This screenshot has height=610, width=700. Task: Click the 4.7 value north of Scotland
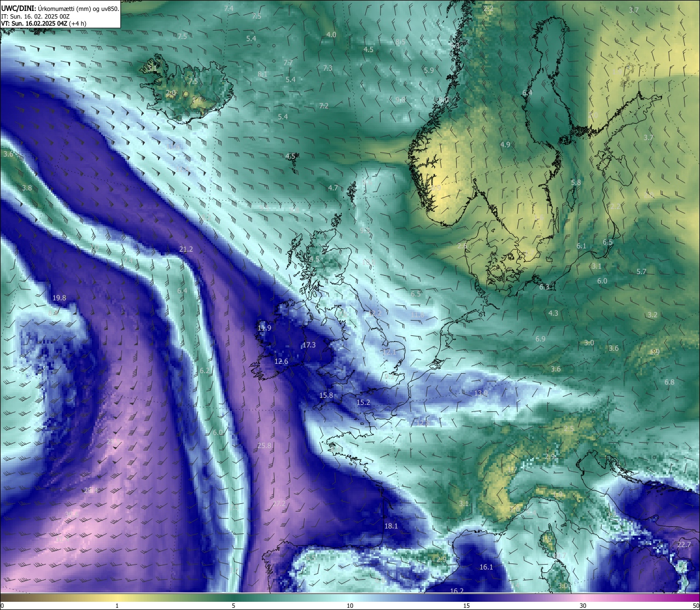[x=332, y=188]
